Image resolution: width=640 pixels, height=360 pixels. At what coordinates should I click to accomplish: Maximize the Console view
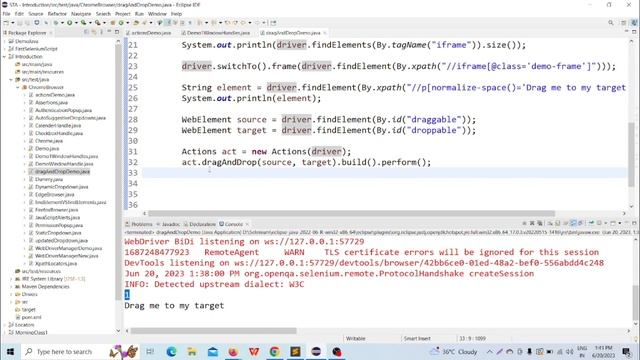[634, 224]
